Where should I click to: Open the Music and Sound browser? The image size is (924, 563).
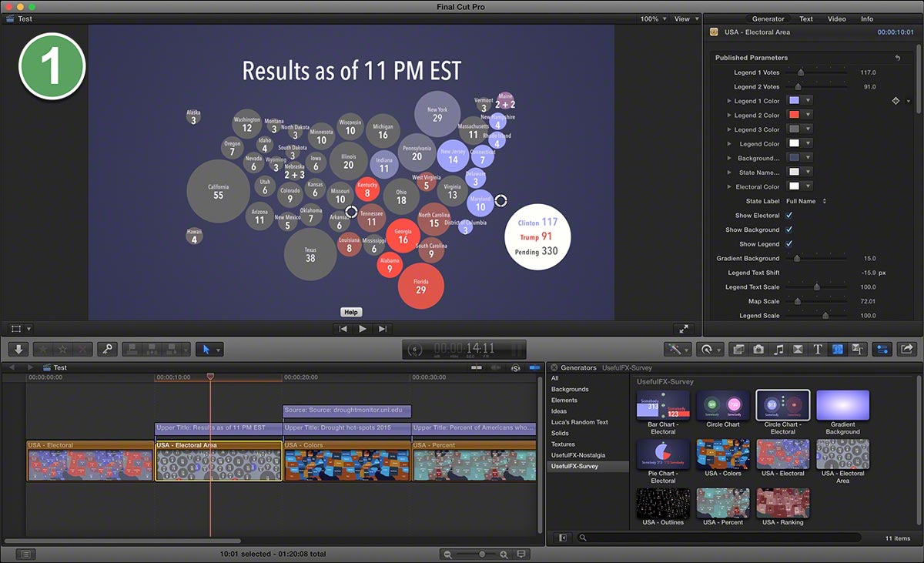click(x=778, y=349)
